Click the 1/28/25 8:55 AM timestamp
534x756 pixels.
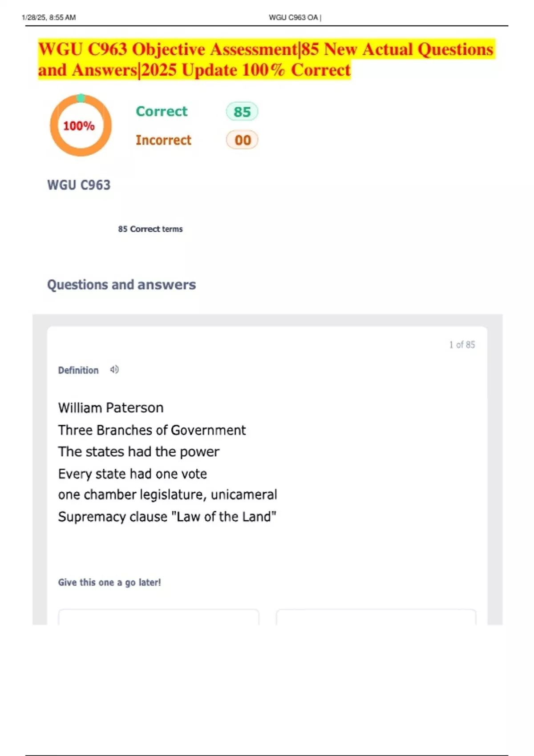[49, 17]
